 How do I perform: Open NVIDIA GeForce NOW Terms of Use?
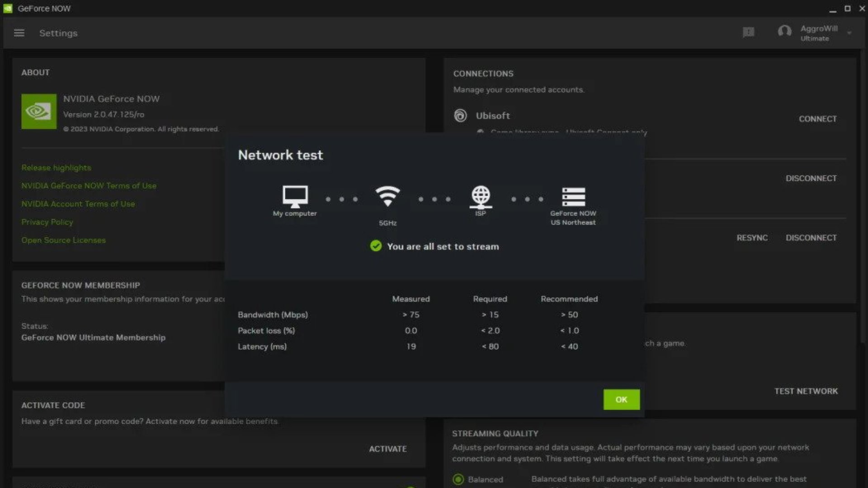89,186
